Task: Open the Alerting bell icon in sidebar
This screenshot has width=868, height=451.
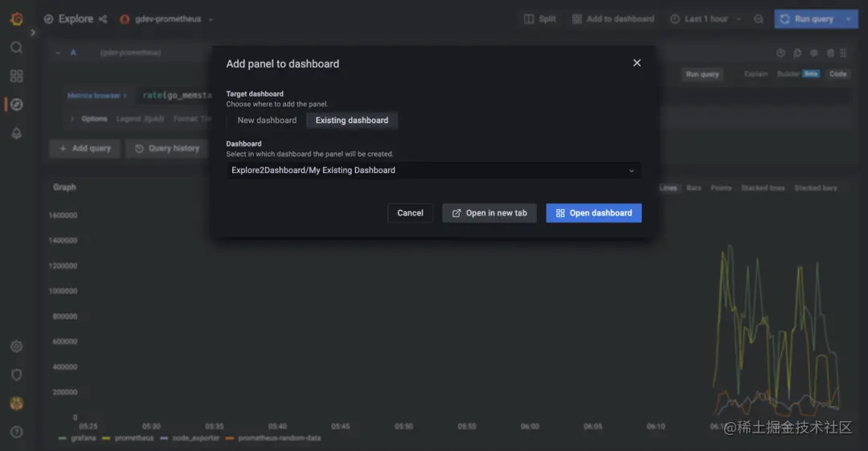Action: click(x=17, y=133)
